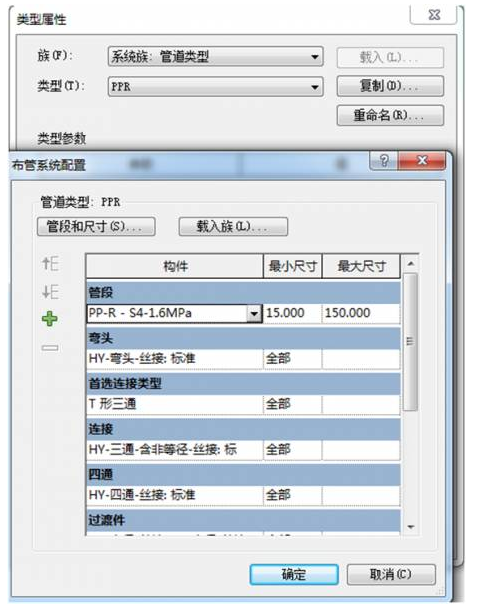This screenshot has width=478, height=607.
Task: Select the HY-四通-丝接: 标准 row
Action: coord(175,495)
